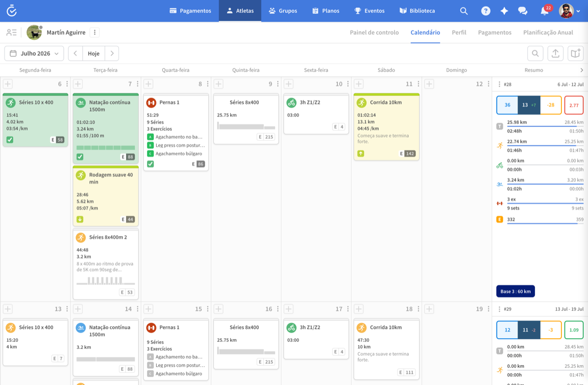Open Eventos in top navigation
588x385 pixels.
pos(370,11)
